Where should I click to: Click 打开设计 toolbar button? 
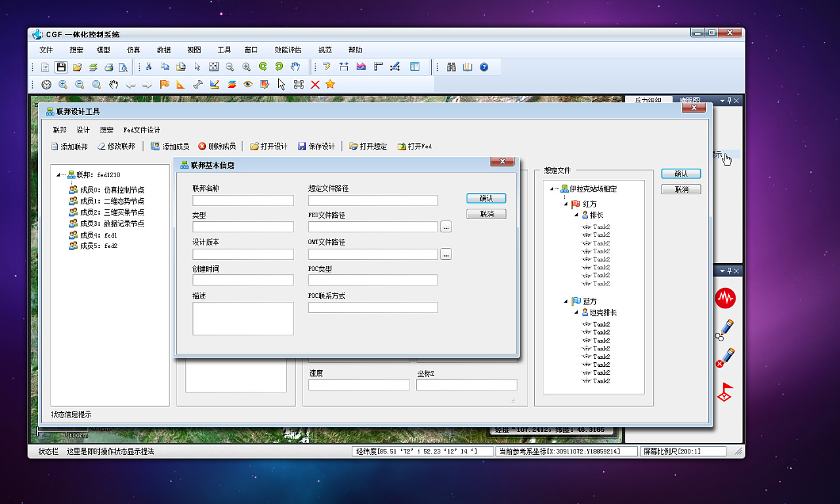click(x=269, y=146)
